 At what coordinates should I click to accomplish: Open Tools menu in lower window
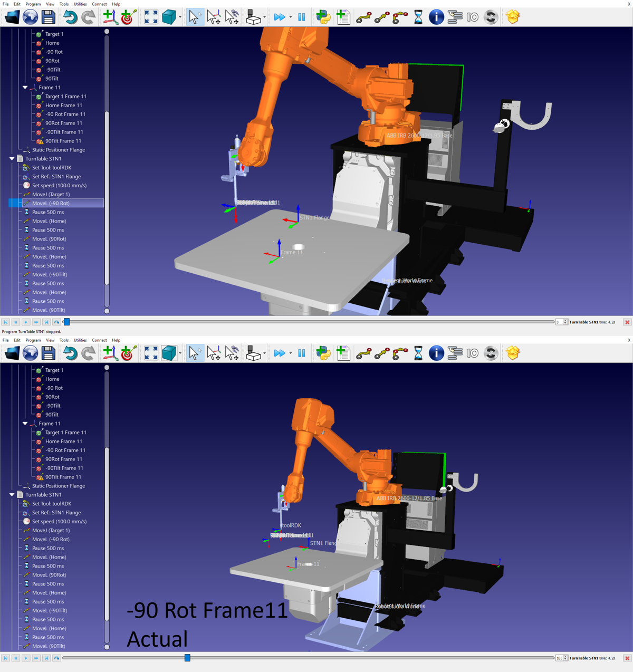coord(64,340)
